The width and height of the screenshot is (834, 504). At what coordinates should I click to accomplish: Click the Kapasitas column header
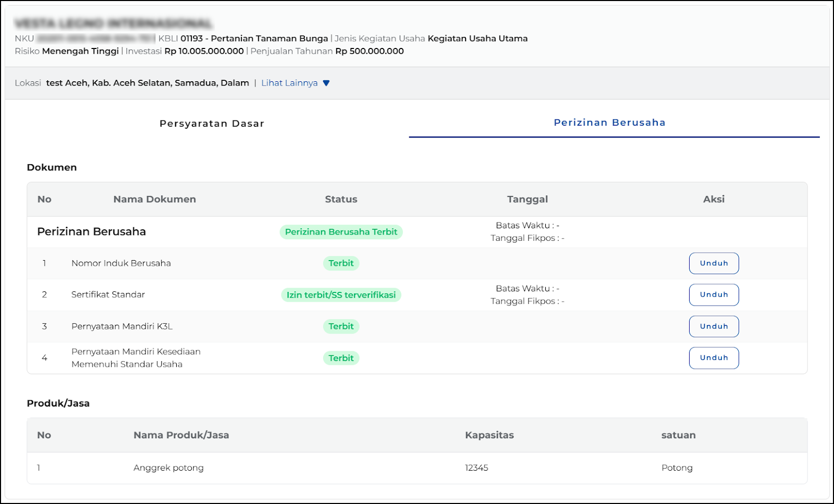(489, 435)
